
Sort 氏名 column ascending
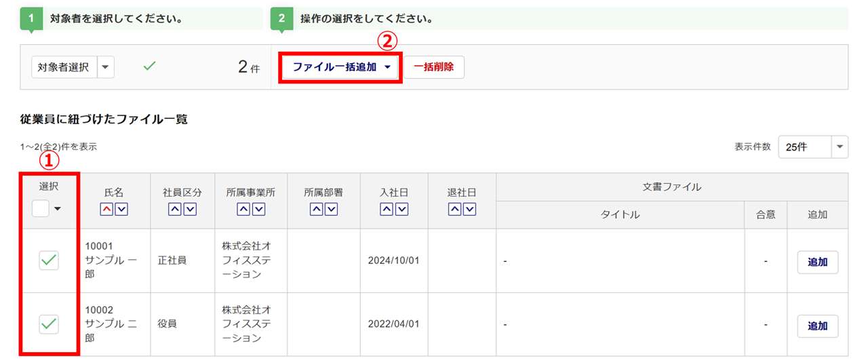[106, 210]
